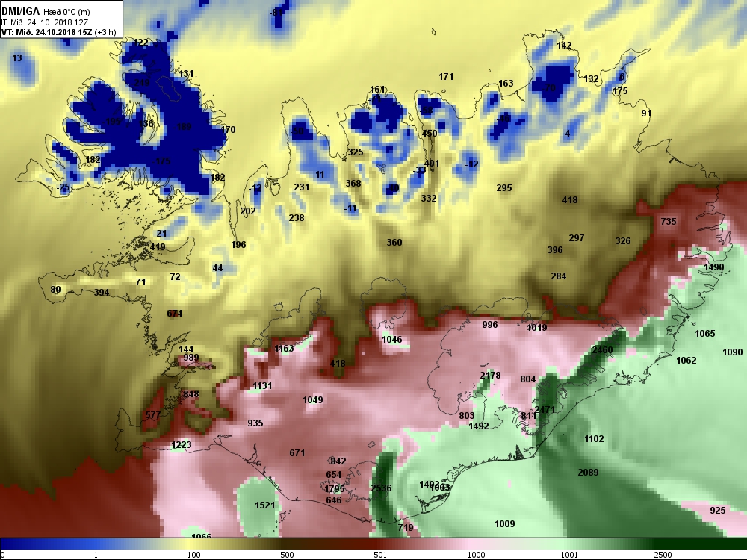Click the map value 249
The image size is (747, 560).
pos(141,83)
